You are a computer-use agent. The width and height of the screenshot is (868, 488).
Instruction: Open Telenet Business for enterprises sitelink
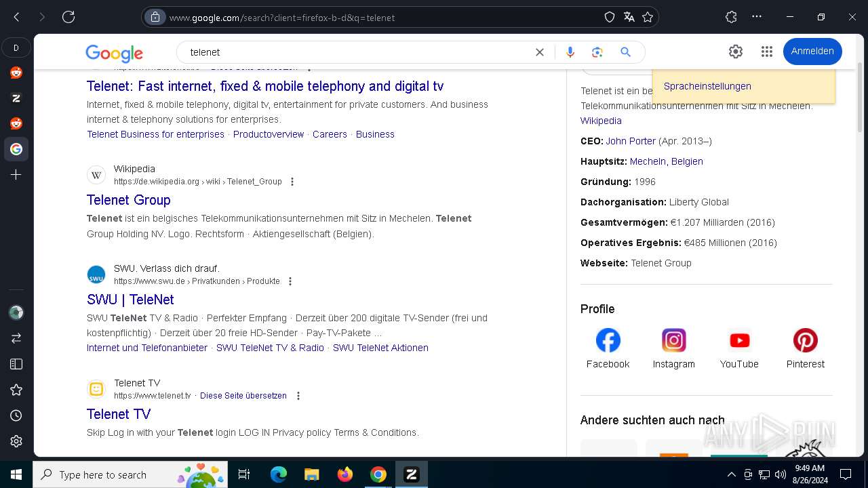point(155,134)
